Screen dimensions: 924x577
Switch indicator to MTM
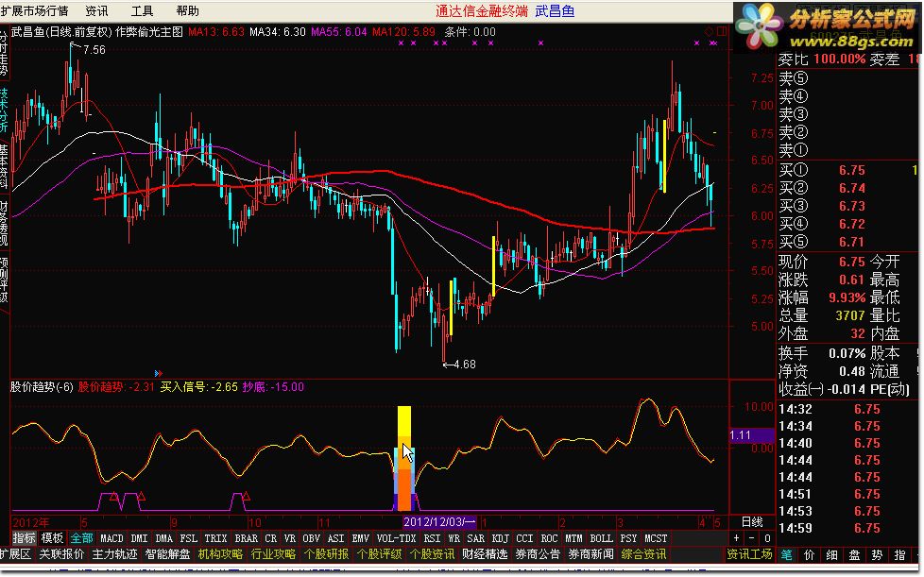tap(574, 538)
